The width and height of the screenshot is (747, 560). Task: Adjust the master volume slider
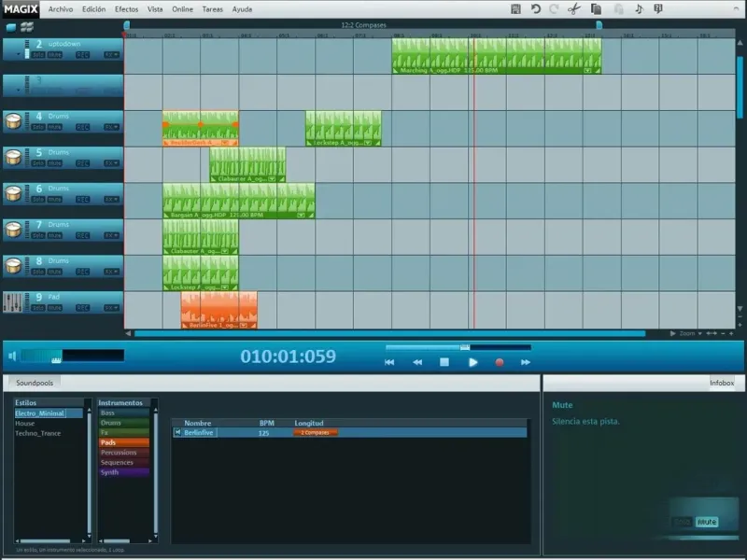point(72,356)
